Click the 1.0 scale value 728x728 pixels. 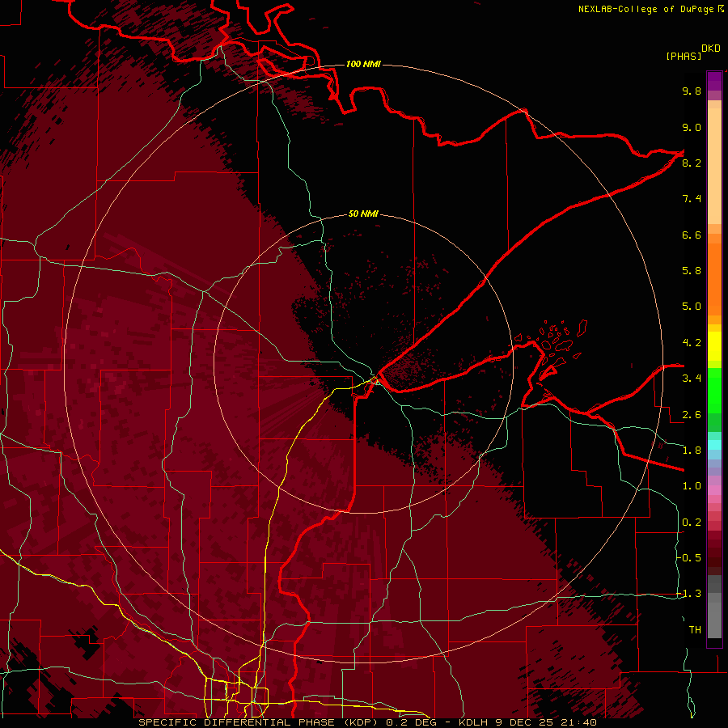(x=692, y=486)
